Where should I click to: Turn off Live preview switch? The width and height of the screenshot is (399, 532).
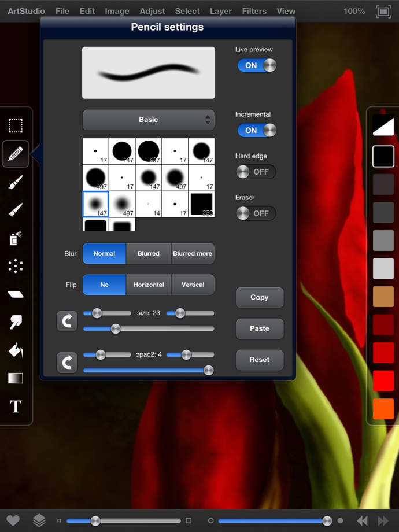(257, 65)
